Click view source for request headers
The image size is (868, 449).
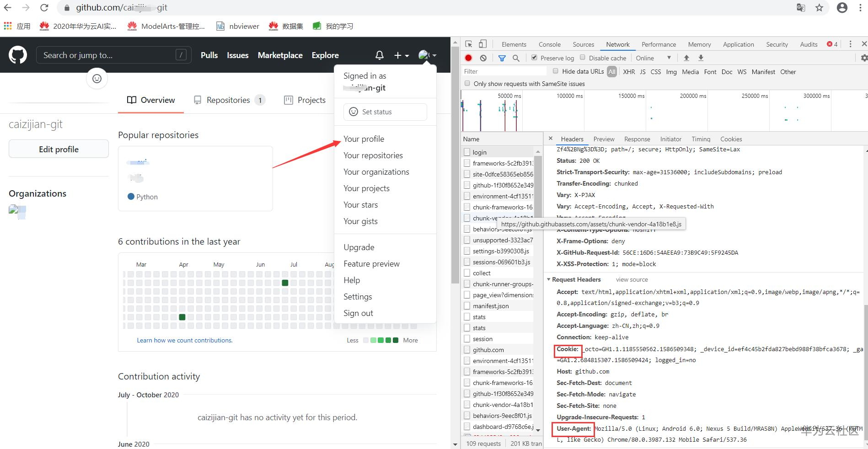tap(632, 279)
